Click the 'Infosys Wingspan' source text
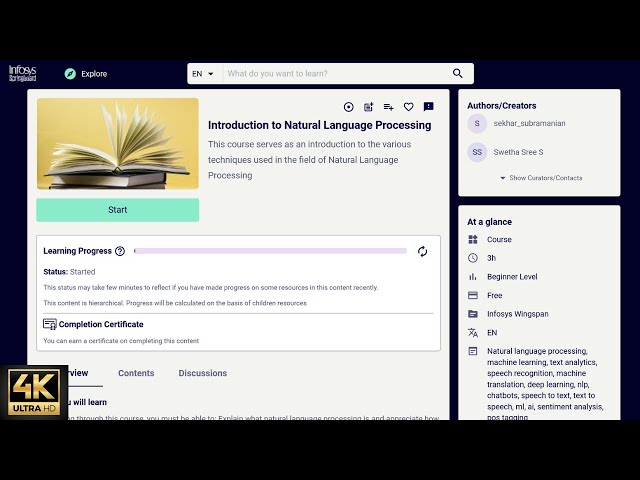 click(x=518, y=314)
